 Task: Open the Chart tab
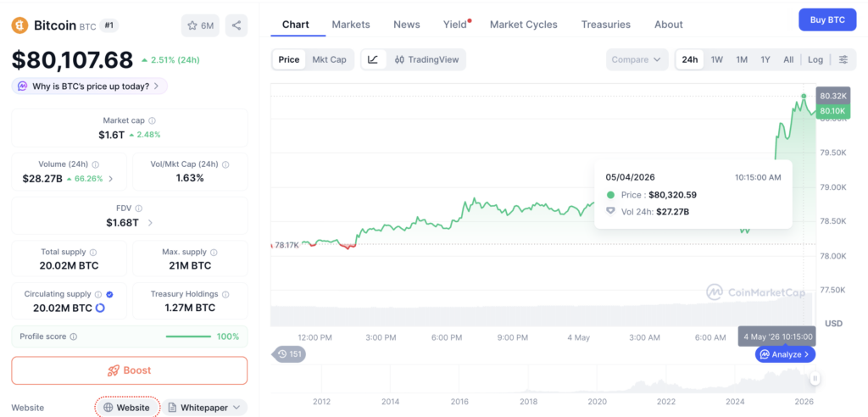pos(296,25)
